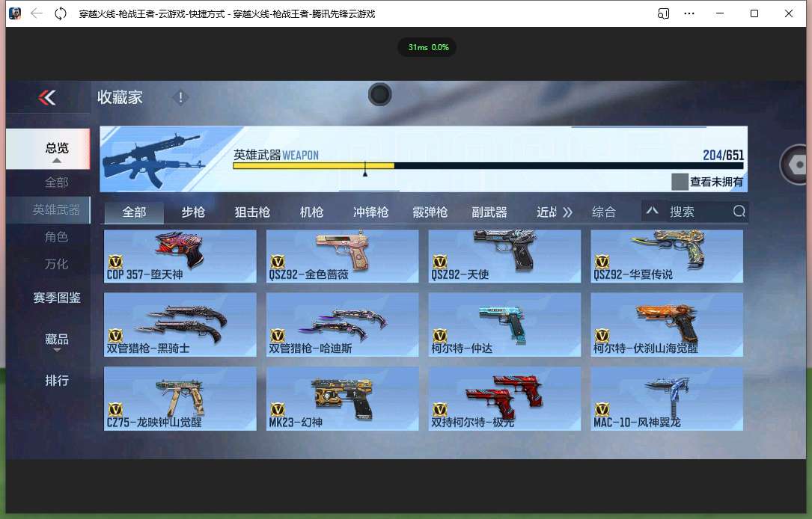Click the 英雄武器 yellow progress bar
The image size is (812, 519).
point(314,165)
